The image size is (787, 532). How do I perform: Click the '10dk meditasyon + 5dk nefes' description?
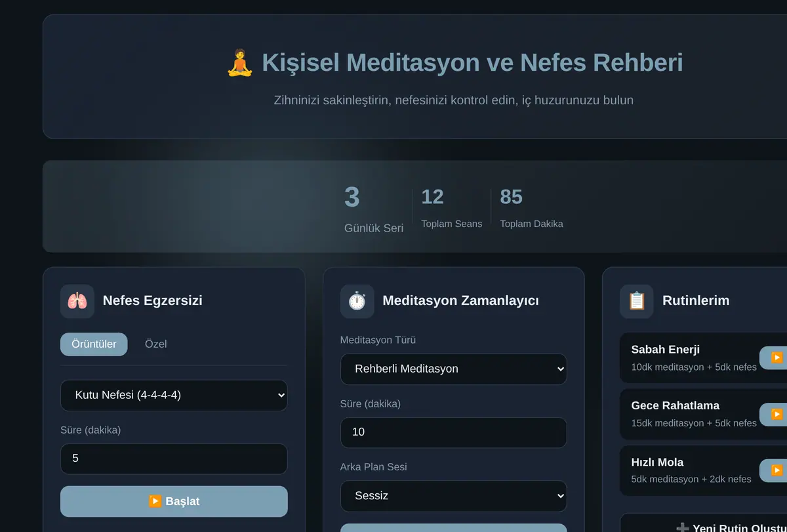click(x=694, y=367)
